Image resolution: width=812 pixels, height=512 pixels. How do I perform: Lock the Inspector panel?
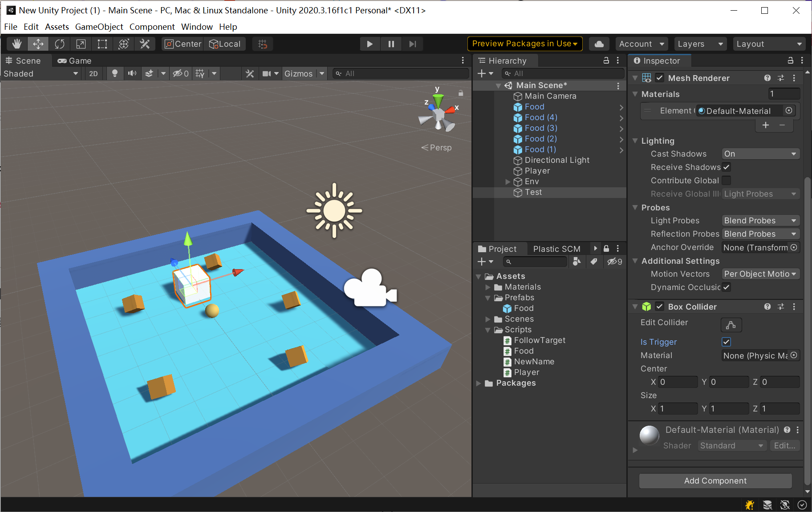click(791, 60)
